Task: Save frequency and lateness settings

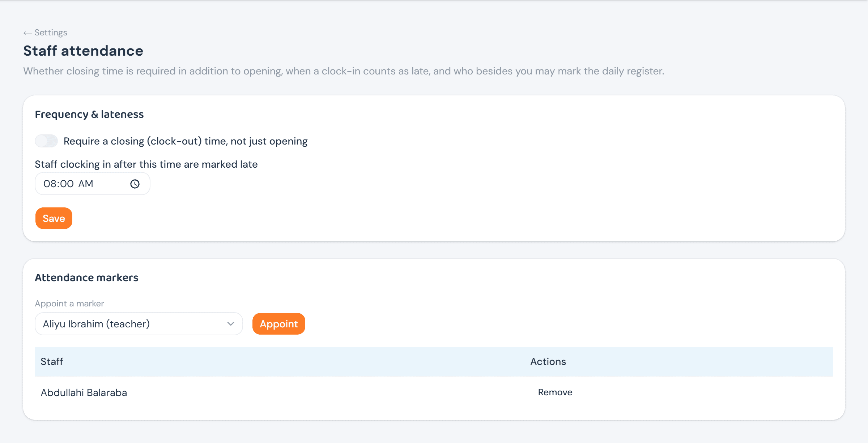Action: 54,218
